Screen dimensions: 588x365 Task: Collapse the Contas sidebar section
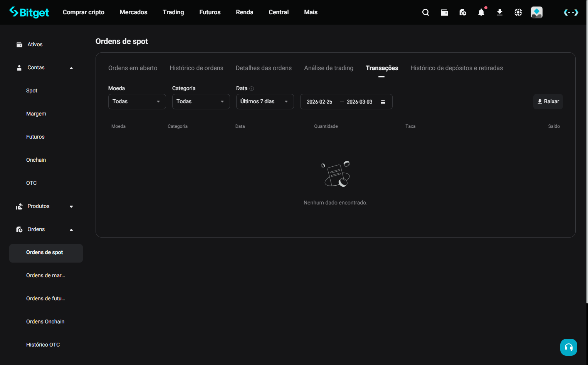(71, 68)
